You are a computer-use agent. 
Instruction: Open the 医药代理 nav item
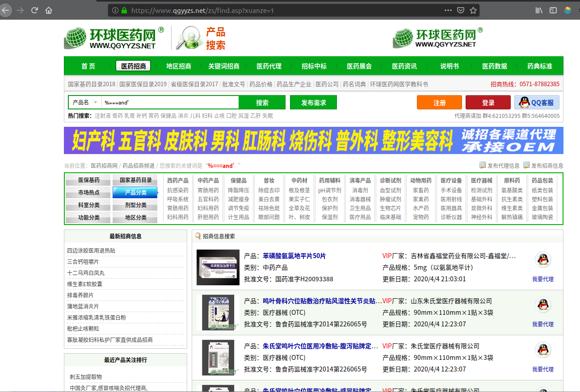269,66
